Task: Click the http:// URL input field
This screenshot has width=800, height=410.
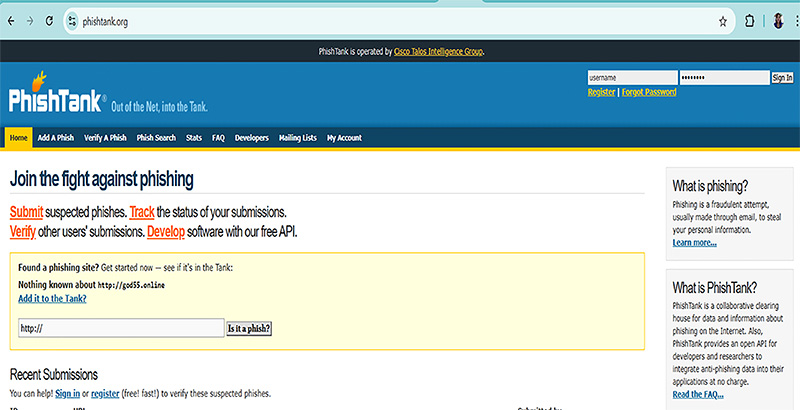Action: (121, 328)
